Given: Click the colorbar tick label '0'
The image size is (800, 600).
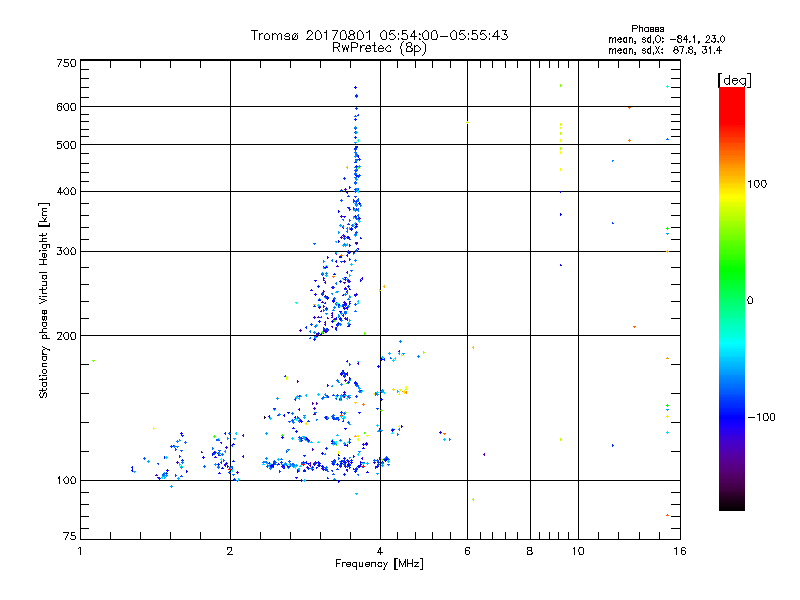Looking at the screenshot, I should 749,301.
